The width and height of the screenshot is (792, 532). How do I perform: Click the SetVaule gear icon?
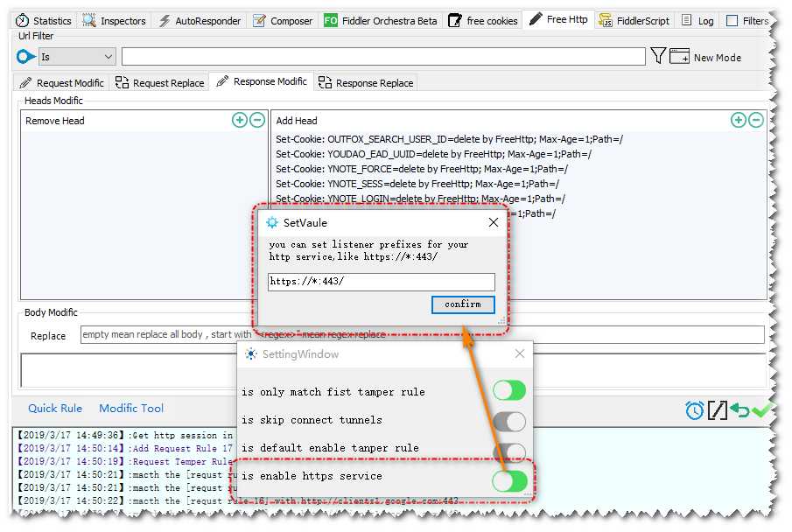tap(272, 222)
